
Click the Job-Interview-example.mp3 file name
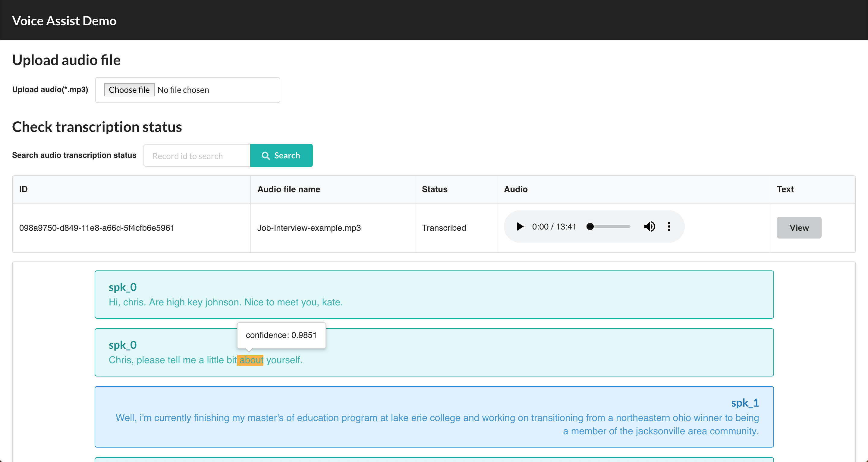[x=309, y=228]
